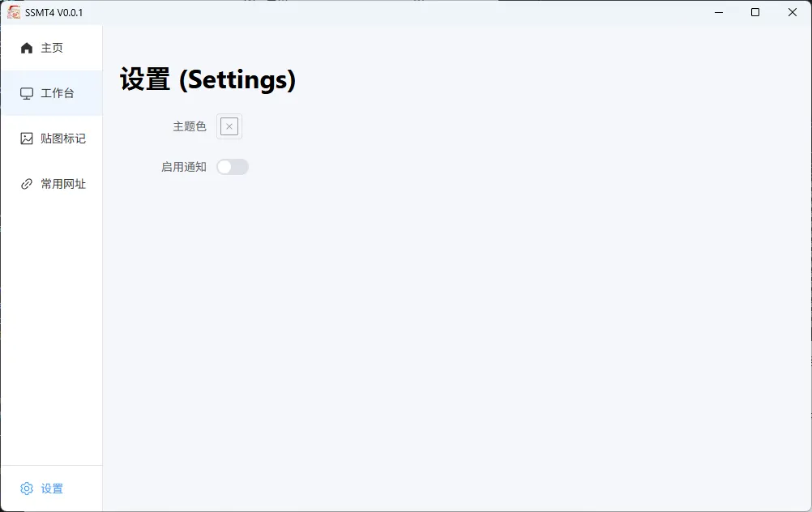
Task: Click the gear icon in the sidebar
Action: [27, 489]
